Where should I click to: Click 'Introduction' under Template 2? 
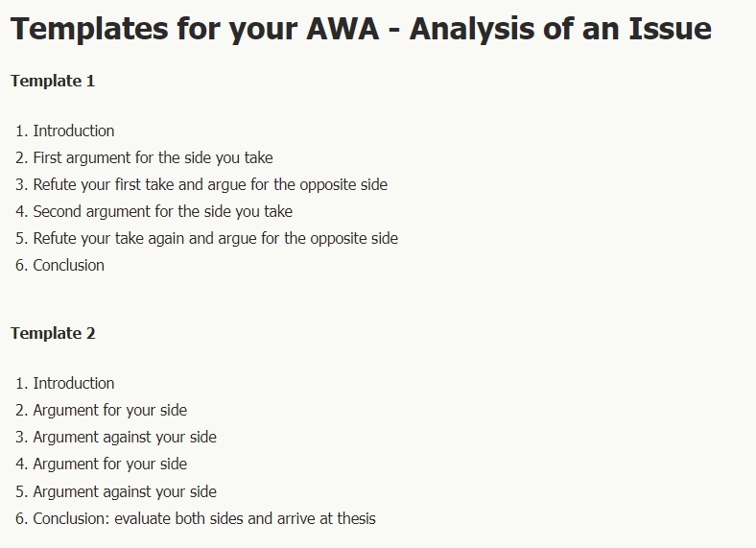pos(74,383)
